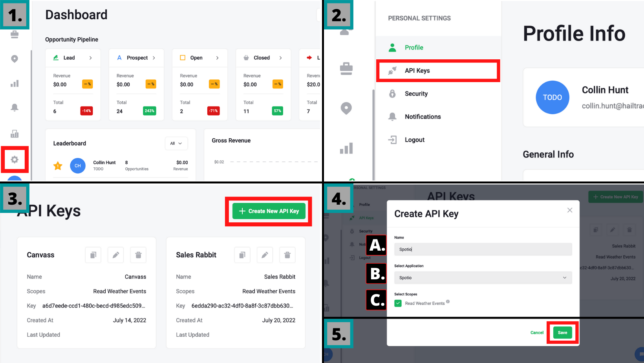Select Profile in the Personal Settings menu

[438, 48]
